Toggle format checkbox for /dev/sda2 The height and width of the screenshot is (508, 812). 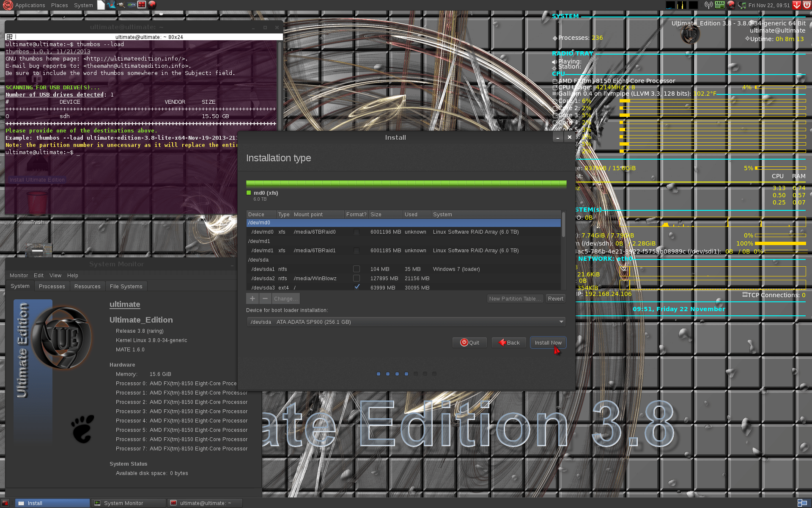coord(357,278)
